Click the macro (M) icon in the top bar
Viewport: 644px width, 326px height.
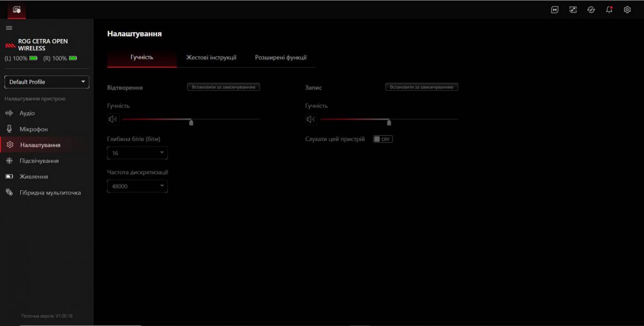pos(554,10)
